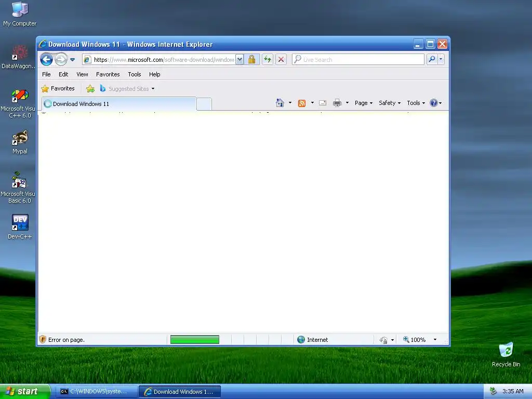The height and width of the screenshot is (399, 532).
Task: Click the orange RSS feeds icon
Action: 302,103
